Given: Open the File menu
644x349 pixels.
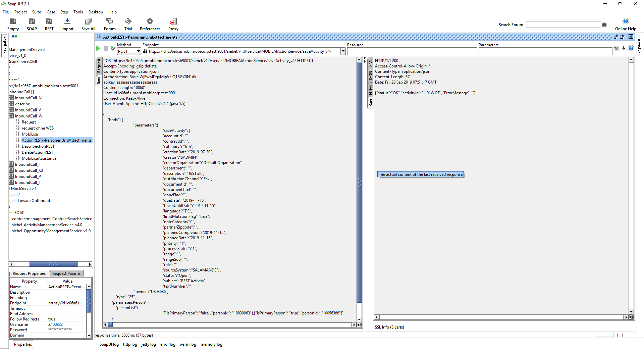Looking at the screenshot, I should [6, 12].
